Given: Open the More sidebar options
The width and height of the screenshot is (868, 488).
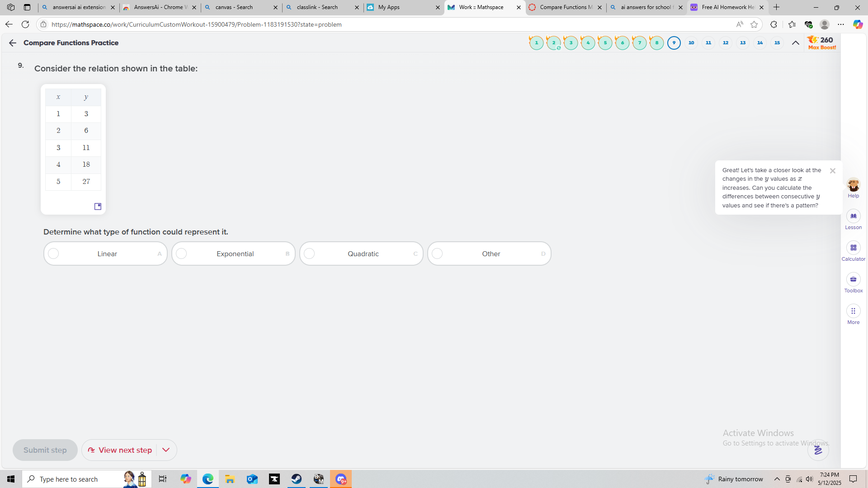Looking at the screenshot, I should 853,311.
